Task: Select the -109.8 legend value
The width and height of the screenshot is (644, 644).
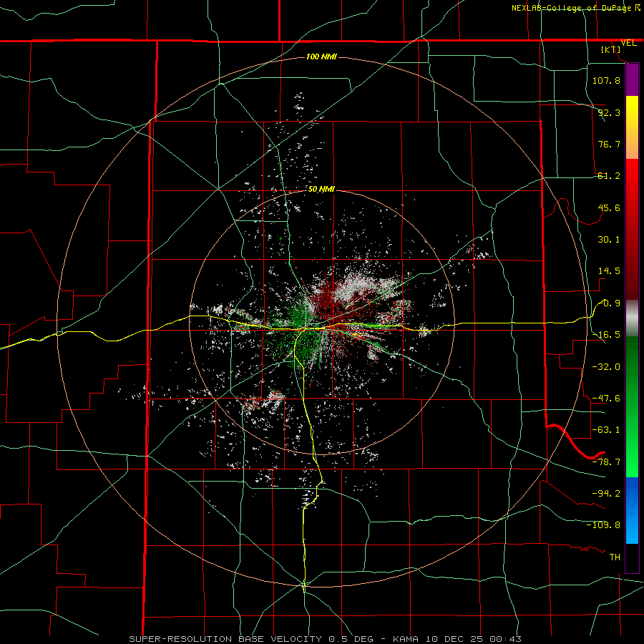Action: (x=603, y=525)
